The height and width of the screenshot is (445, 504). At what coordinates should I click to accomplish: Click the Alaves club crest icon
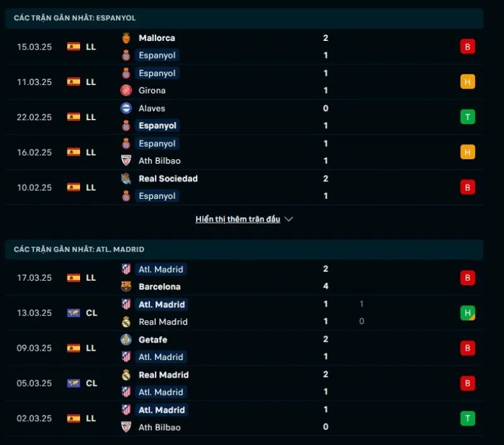(126, 108)
